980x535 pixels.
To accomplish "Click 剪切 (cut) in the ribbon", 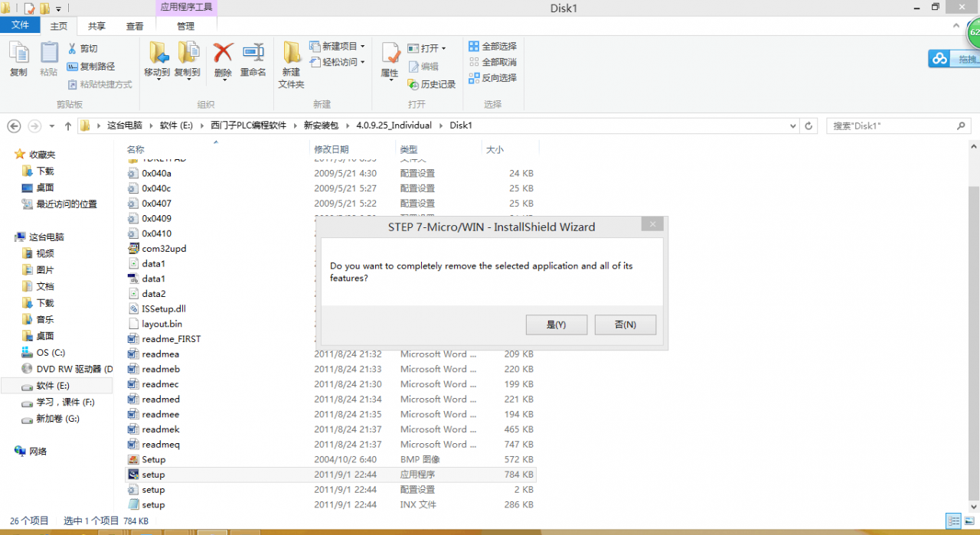I will (83, 48).
